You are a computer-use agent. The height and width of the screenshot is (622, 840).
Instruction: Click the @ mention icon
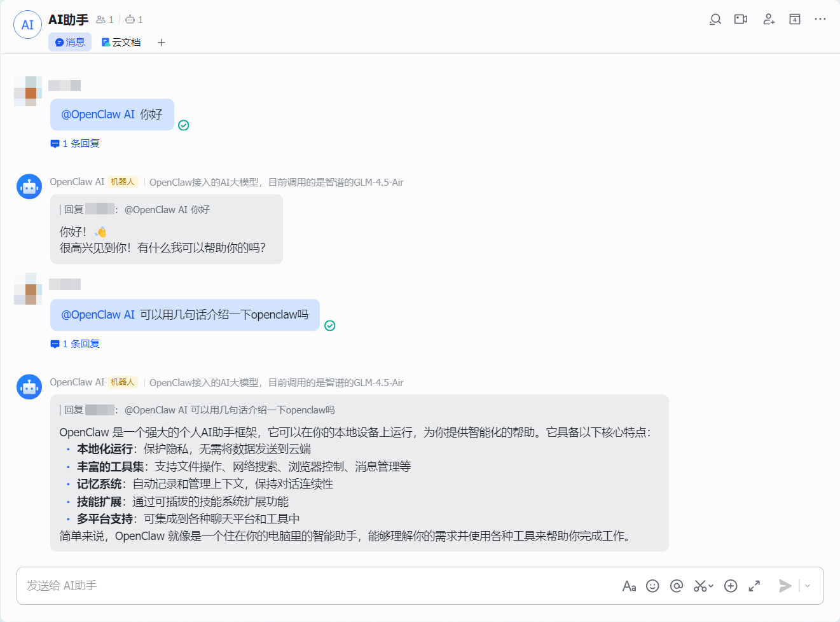tap(677, 586)
